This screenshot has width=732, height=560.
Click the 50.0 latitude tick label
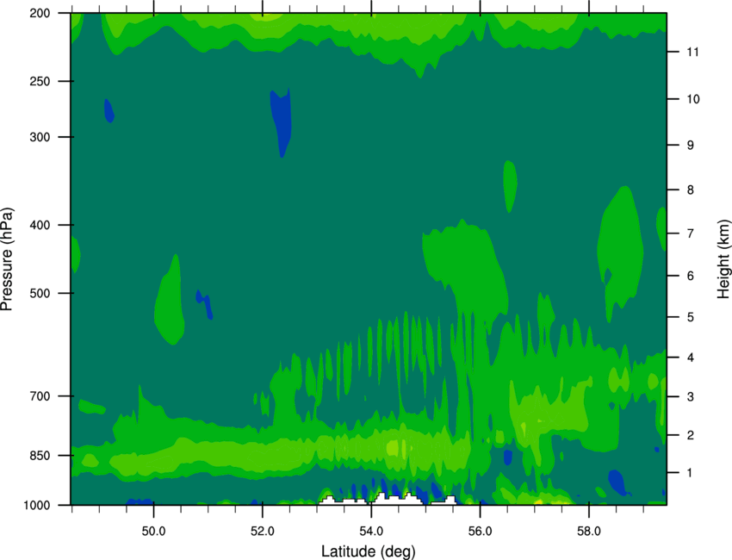(x=153, y=532)
